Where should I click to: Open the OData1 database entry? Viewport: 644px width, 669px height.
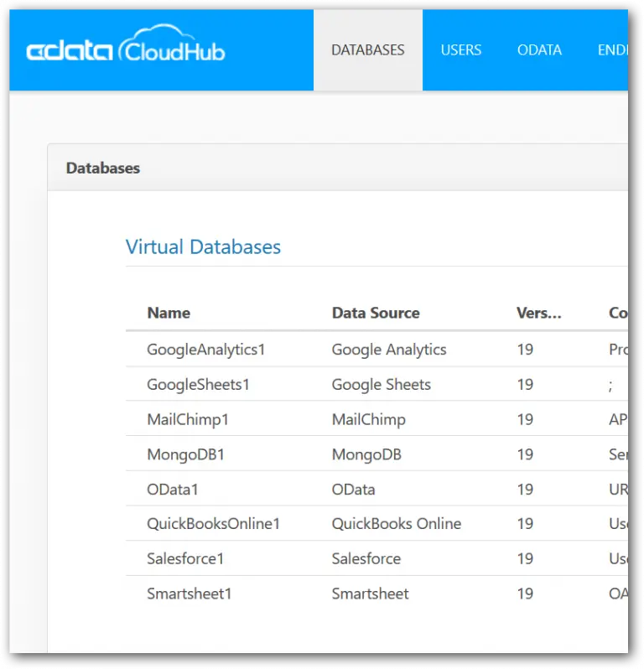[173, 489]
